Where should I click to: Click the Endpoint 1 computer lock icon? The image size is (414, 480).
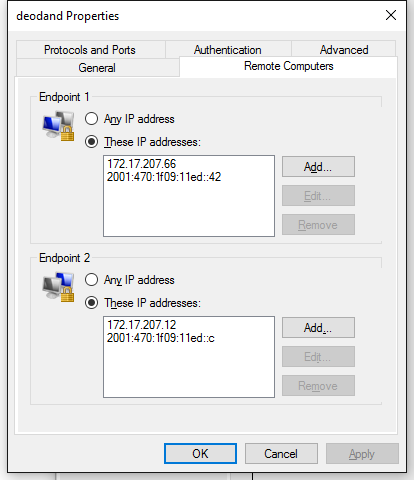point(59,126)
